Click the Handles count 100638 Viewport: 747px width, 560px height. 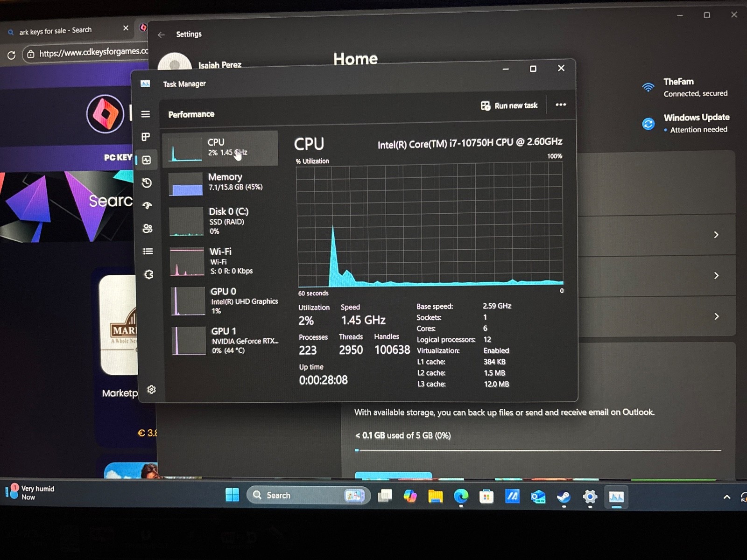(x=392, y=350)
